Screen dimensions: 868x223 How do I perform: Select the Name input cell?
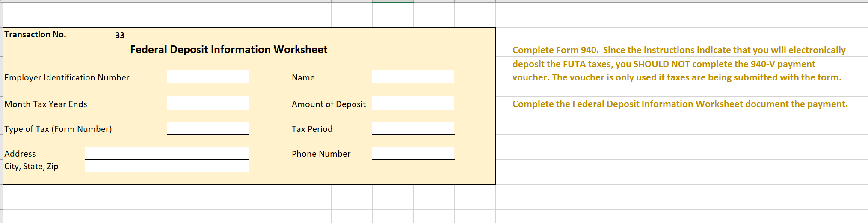tap(413, 77)
